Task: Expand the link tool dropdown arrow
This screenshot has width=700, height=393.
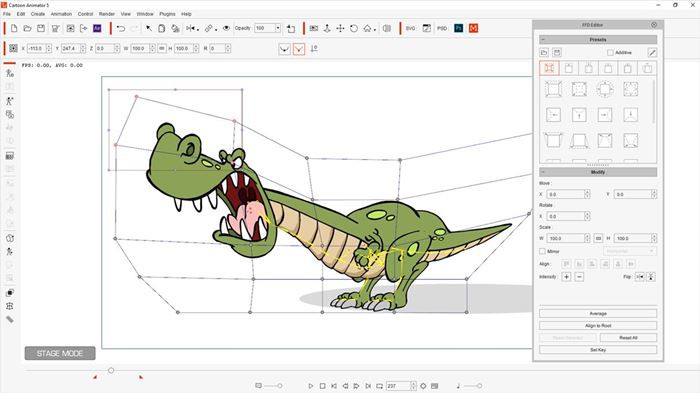Action: click(216, 29)
